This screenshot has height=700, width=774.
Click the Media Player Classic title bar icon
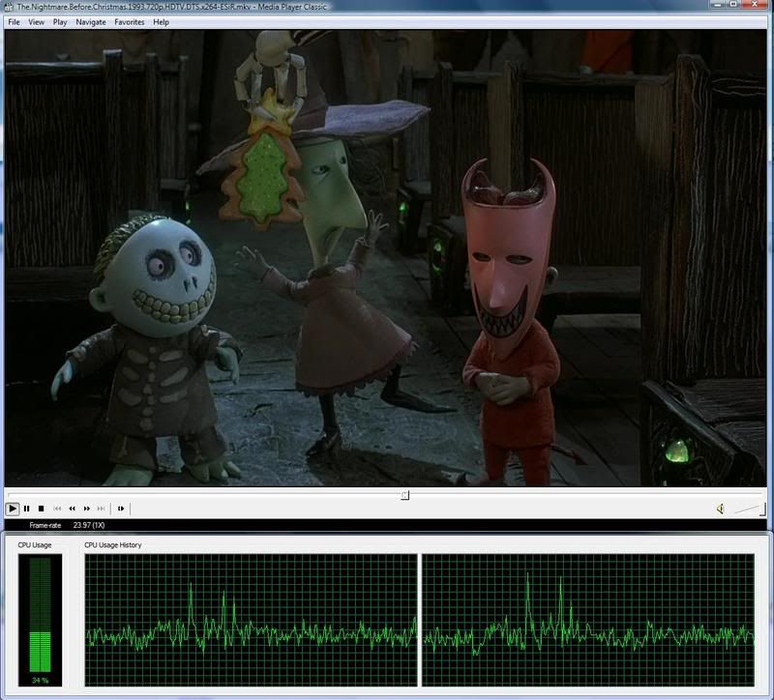point(9,7)
